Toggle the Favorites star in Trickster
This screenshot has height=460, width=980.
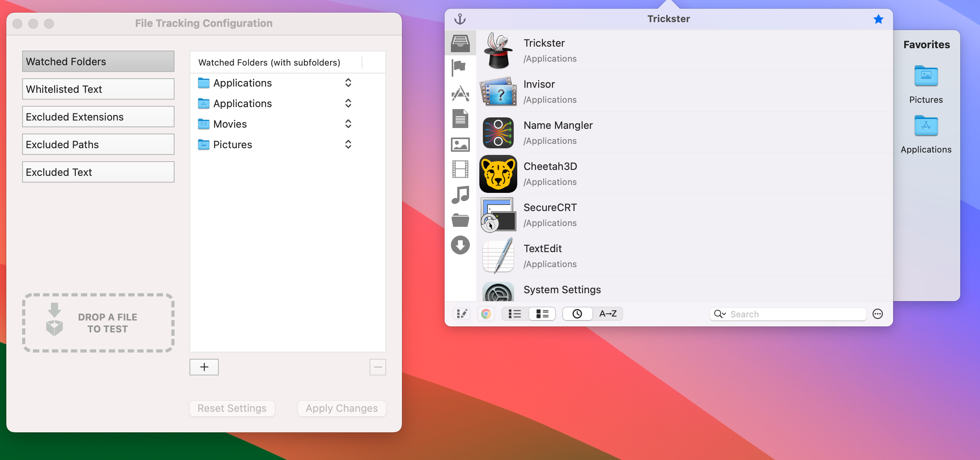pyautogui.click(x=878, y=19)
